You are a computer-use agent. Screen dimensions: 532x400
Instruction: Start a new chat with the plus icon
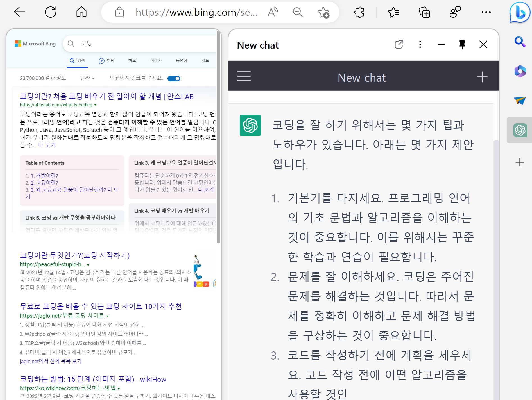point(482,77)
